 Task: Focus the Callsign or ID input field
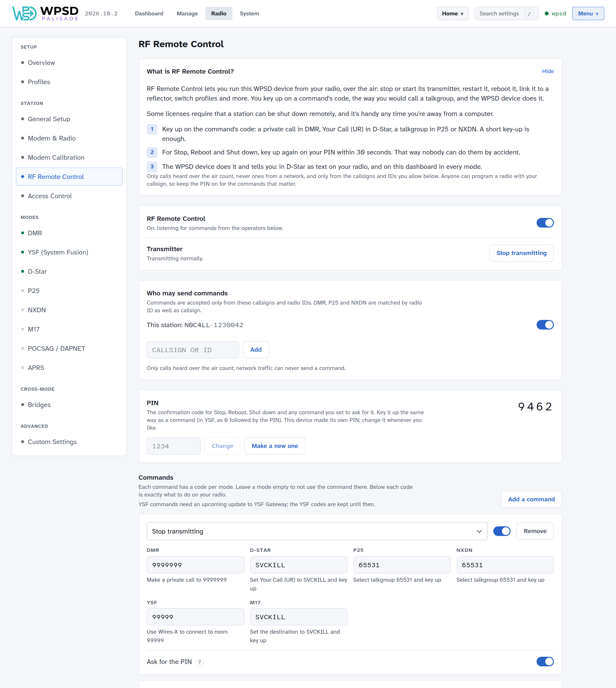(192, 350)
